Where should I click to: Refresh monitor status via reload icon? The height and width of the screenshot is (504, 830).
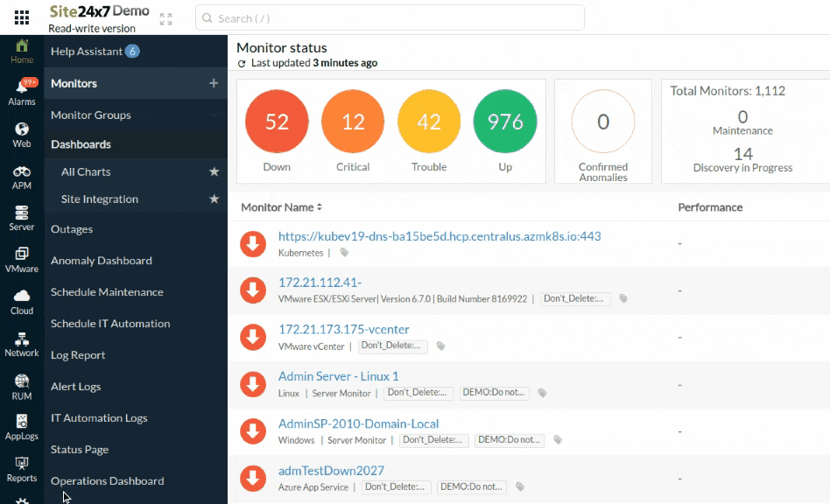click(242, 64)
